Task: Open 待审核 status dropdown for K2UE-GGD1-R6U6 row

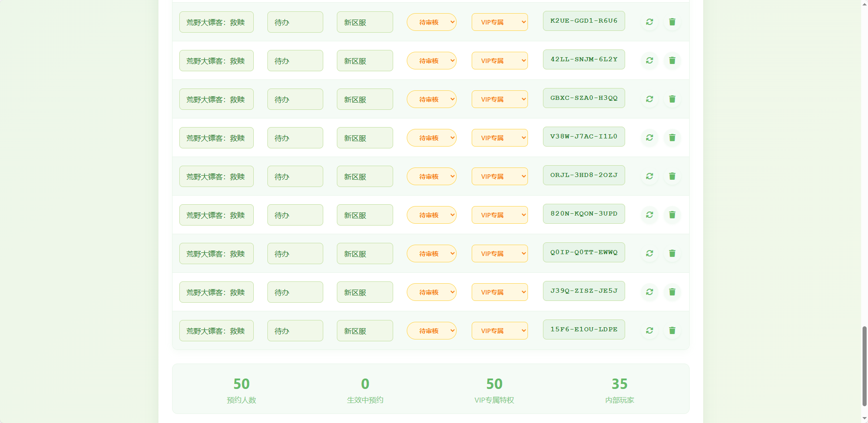Action: coord(431,22)
